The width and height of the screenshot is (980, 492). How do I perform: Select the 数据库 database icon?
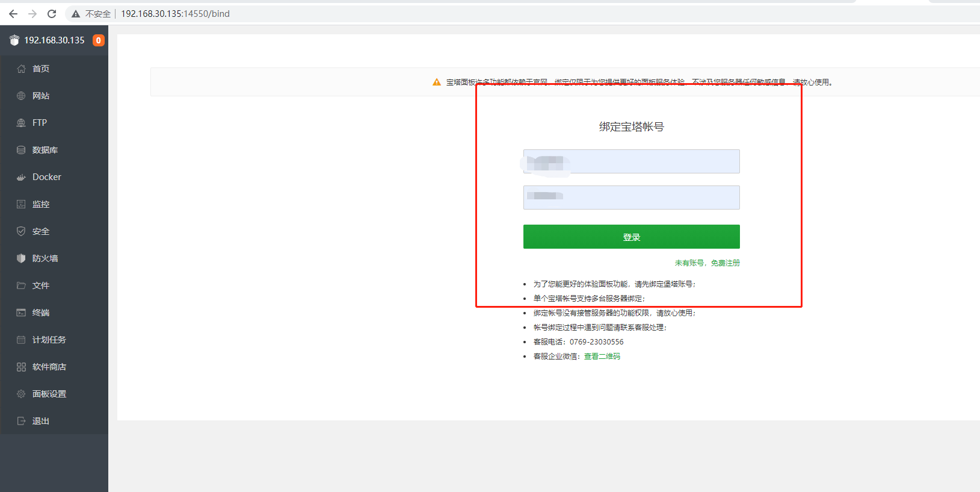pyautogui.click(x=21, y=150)
